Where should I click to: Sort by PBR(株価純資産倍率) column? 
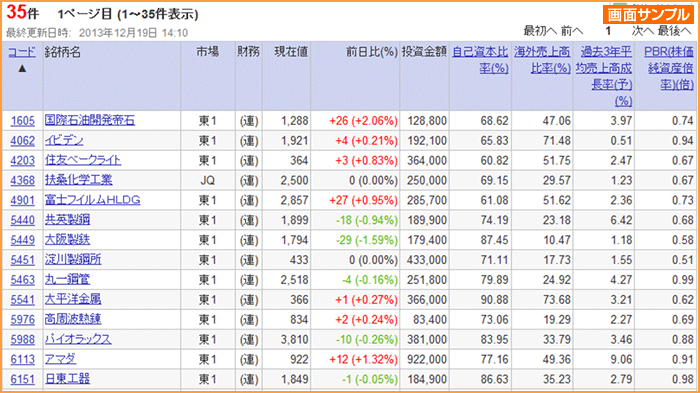(x=669, y=68)
